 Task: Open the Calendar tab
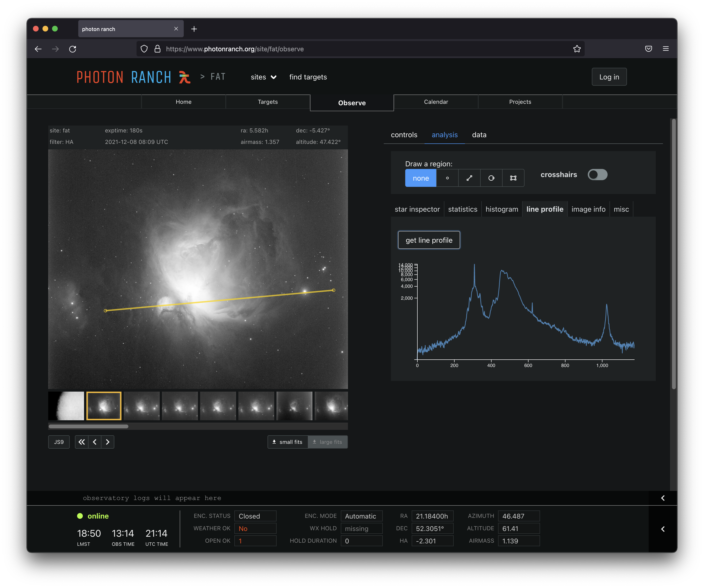[x=436, y=102]
